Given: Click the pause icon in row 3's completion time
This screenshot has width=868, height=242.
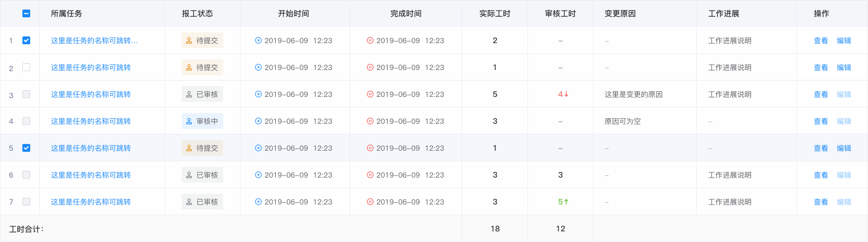Looking at the screenshot, I should point(370,94).
